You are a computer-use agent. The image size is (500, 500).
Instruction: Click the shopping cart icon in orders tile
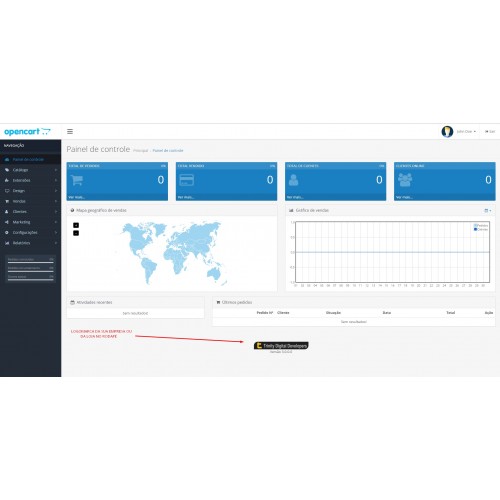click(x=77, y=180)
